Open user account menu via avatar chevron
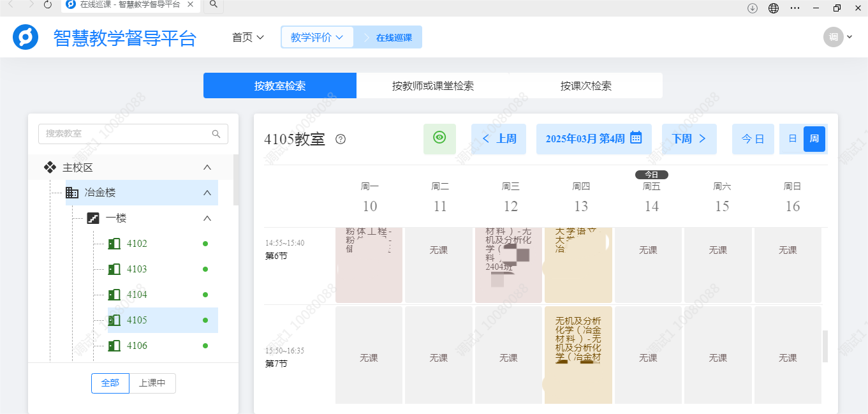The height and width of the screenshot is (414, 868). 849,37
